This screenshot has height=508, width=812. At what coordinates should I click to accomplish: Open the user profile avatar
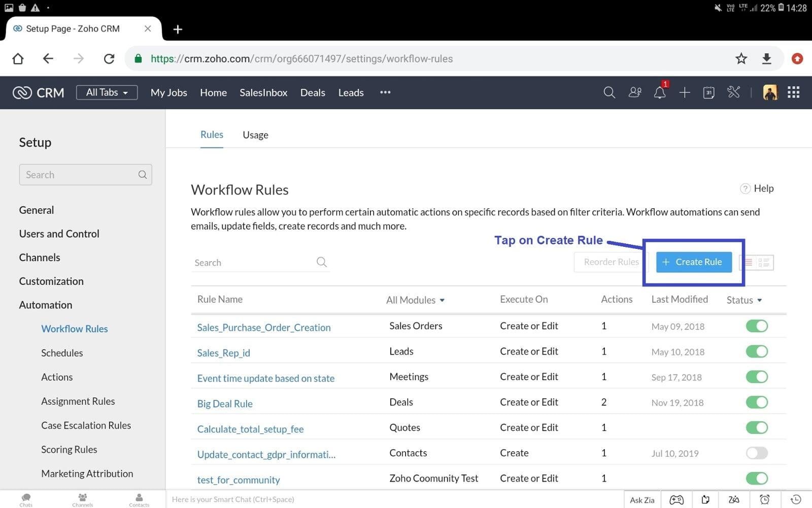click(770, 92)
